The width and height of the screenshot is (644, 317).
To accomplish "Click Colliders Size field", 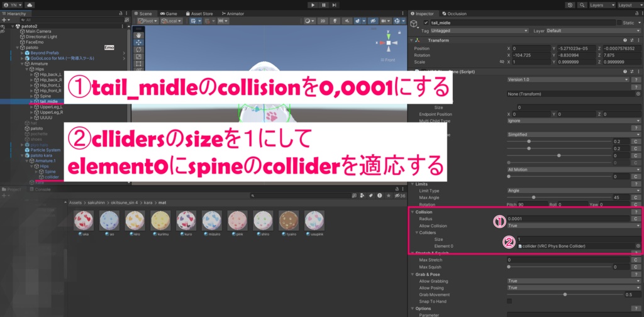I will pos(579,239).
